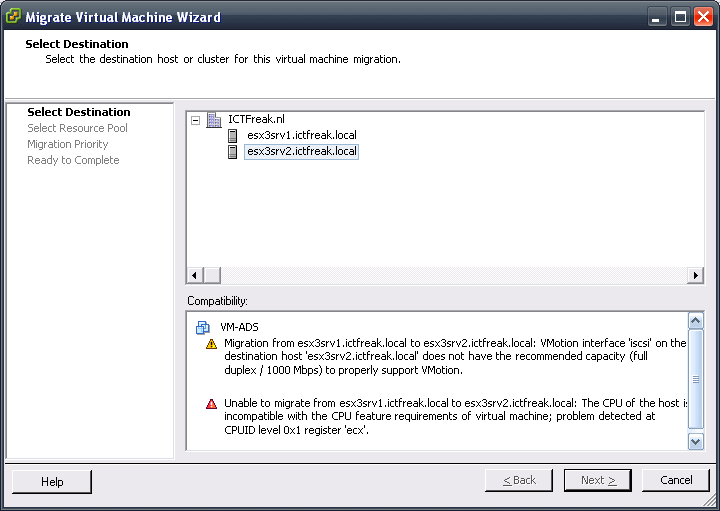
Task: Click the ICTFreak.nl datacenter icon
Action: [x=214, y=120]
